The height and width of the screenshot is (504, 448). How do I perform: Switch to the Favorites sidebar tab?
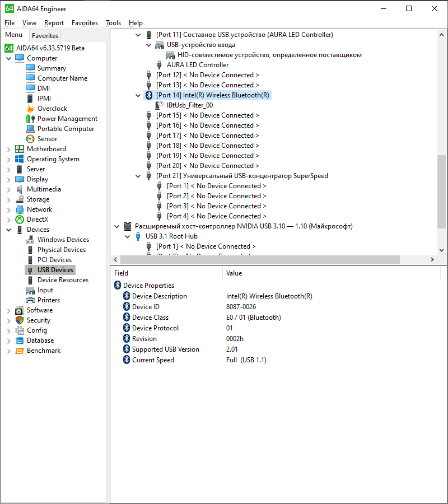[x=45, y=36]
